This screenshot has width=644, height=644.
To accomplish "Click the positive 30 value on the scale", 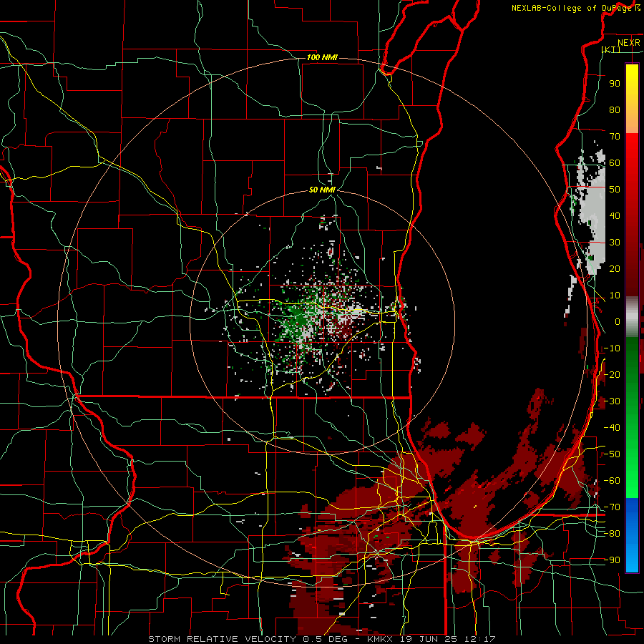I will coord(615,243).
